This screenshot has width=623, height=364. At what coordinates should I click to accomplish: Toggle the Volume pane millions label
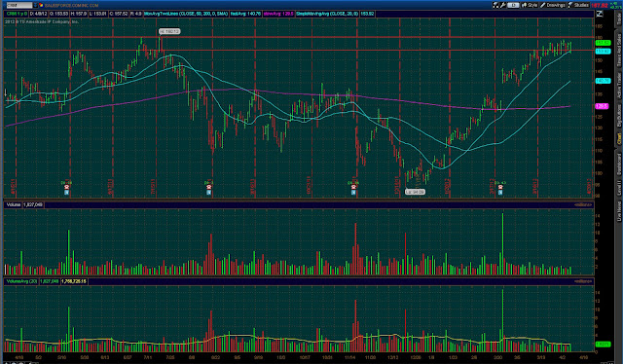click(x=583, y=204)
